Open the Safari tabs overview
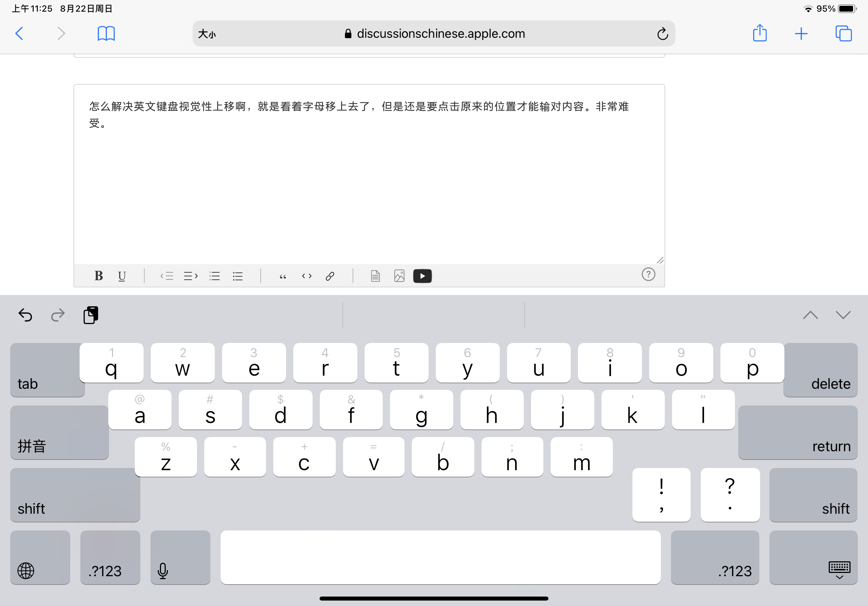The height and width of the screenshot is (606, 868). pos(843,34)
